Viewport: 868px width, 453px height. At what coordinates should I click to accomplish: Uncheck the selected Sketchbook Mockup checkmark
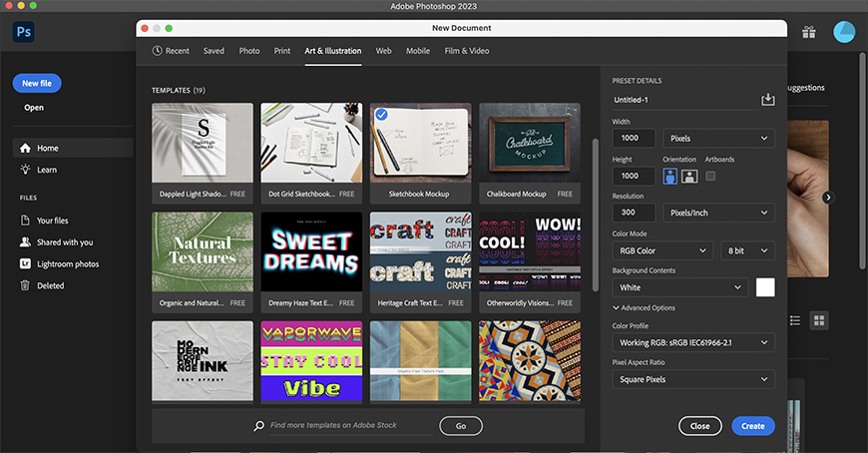pyautogui.click(x=381, y=115)
